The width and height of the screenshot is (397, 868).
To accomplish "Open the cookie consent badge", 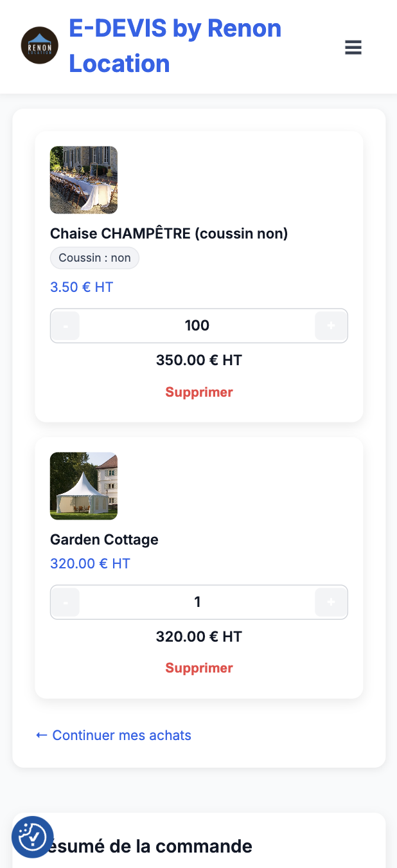I will tap(33, 837).
